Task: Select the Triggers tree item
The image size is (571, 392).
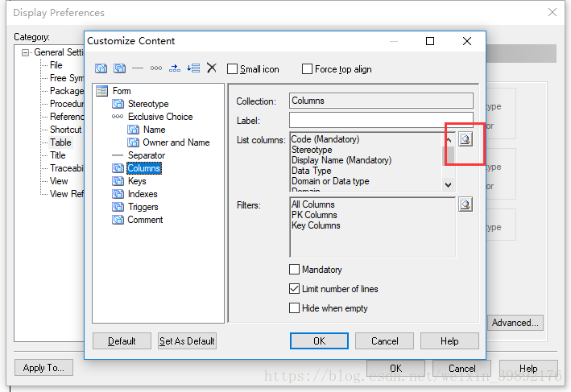Action: (x=143, y=207)
